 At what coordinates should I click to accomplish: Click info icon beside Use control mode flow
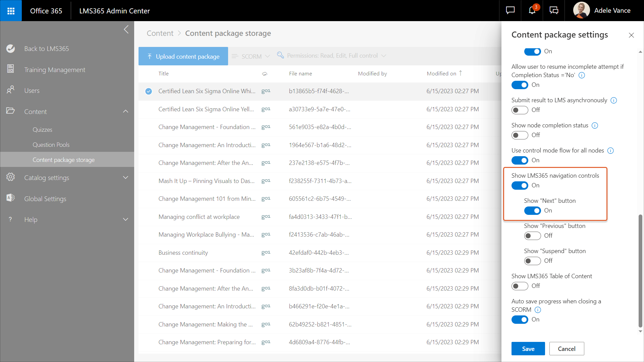pyautogui.click(x=610, y=150)
